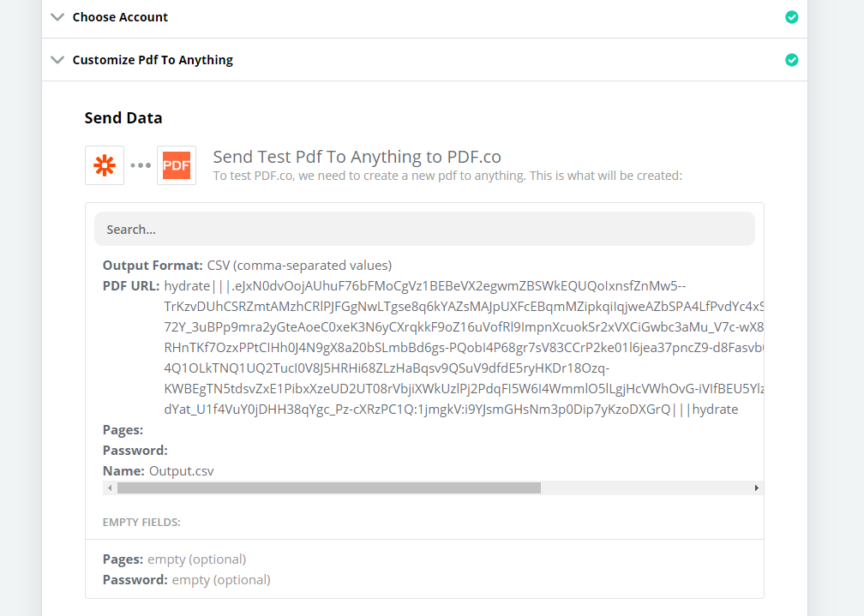
Task: Open the Choose Account step header
Action: (x=424, y=17)
